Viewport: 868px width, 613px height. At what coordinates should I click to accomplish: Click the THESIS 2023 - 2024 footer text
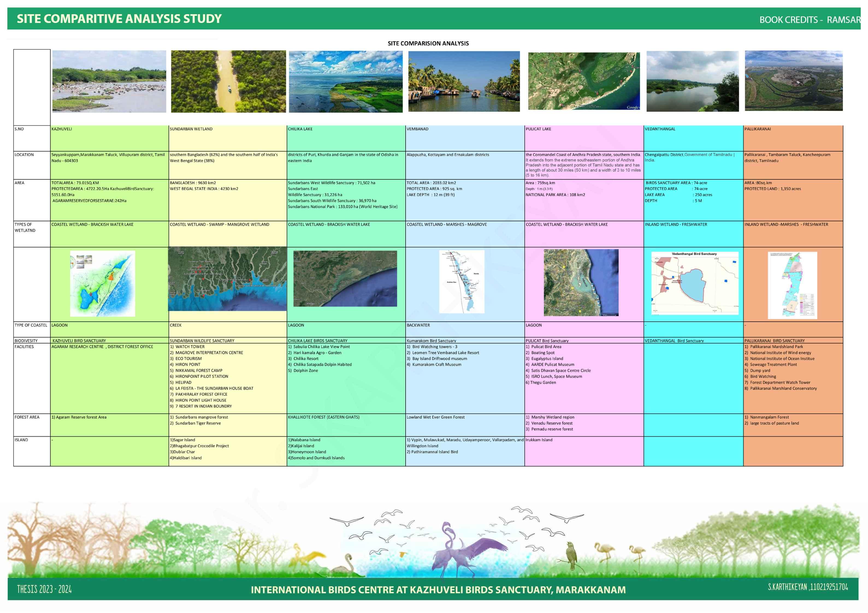coord(44,589)
